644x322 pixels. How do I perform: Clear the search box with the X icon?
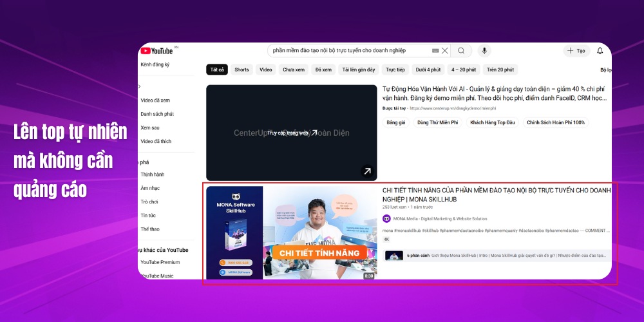(x=445, y=50)
